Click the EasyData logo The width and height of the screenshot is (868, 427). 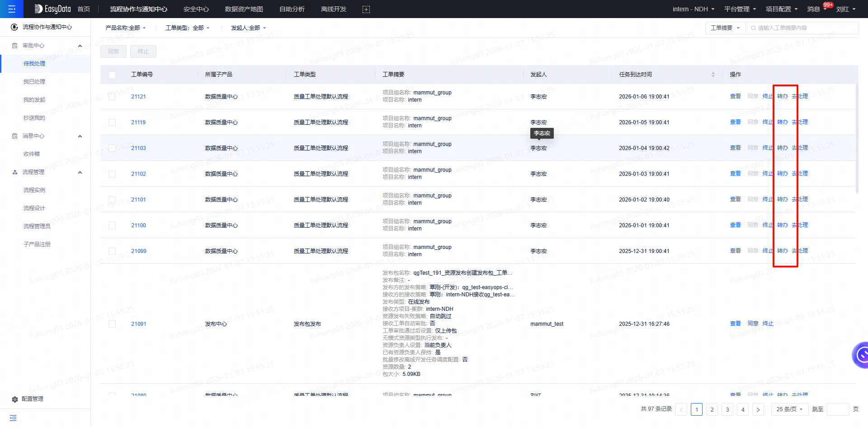tap(53, 9)
